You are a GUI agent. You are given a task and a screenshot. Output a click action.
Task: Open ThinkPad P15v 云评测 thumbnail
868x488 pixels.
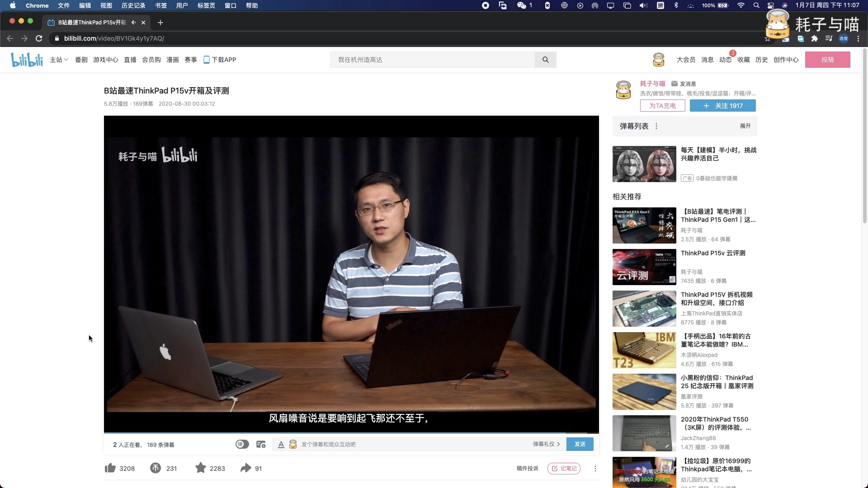click(644, 267)
